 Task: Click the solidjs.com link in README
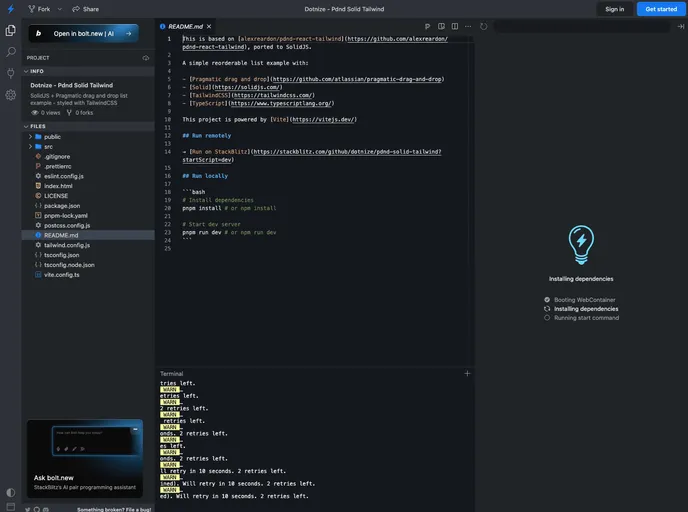point(247,87)
